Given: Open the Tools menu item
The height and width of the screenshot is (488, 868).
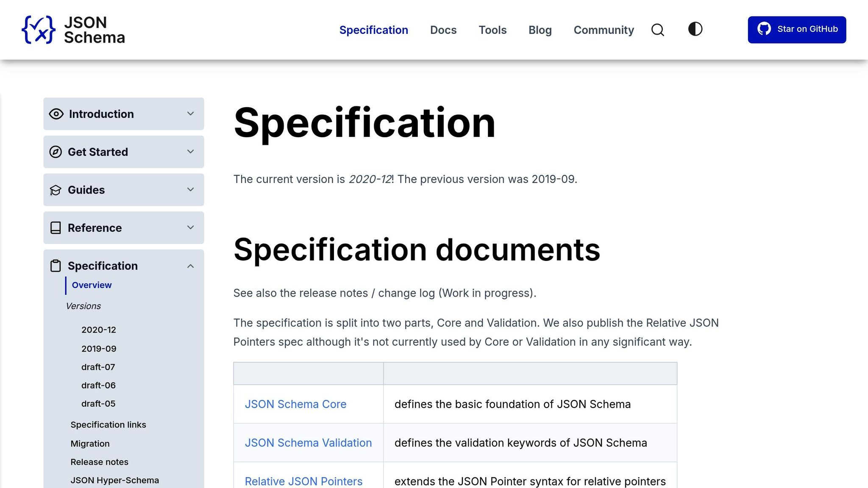Looking at the screenshot, I should coord(492,30).
